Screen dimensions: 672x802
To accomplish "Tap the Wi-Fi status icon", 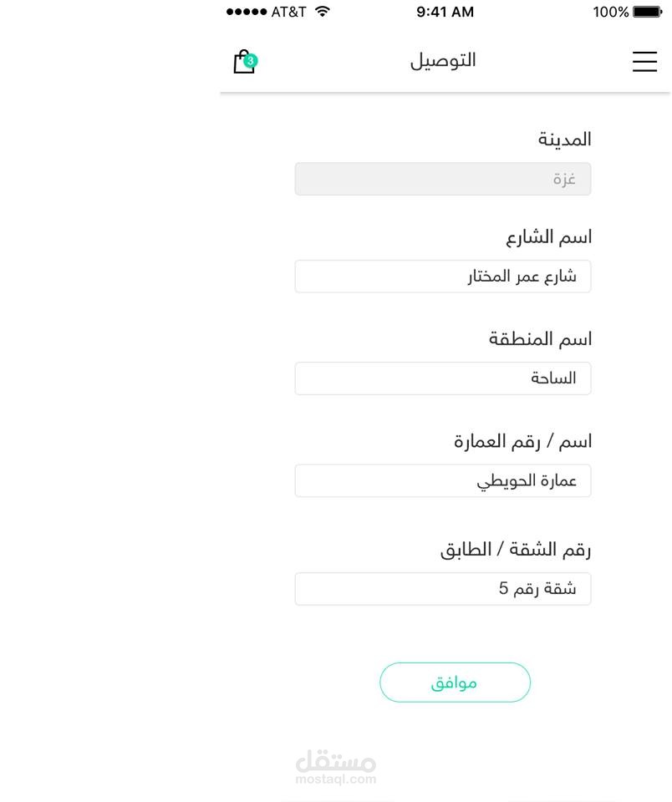I will [323, 12].
